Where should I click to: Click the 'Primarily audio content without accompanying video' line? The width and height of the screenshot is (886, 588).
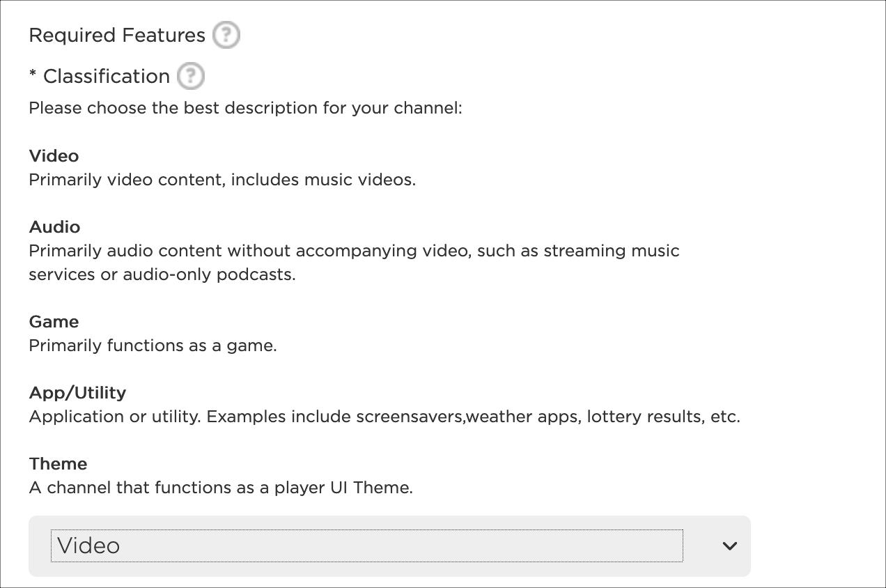(354, 251)
